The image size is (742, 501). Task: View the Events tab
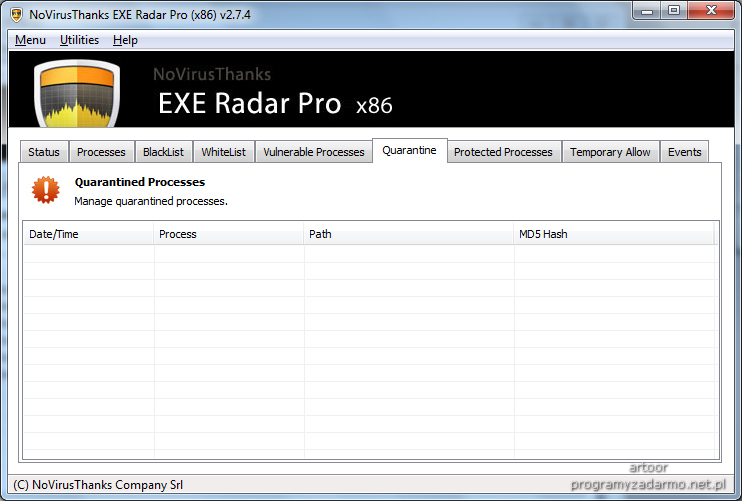tap(684, 152)
